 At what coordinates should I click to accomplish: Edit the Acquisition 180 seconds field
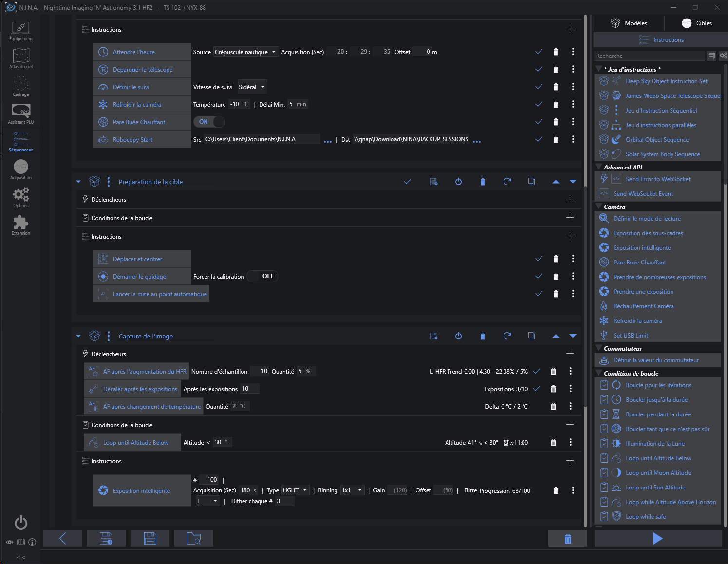click(x=248, y=490)
